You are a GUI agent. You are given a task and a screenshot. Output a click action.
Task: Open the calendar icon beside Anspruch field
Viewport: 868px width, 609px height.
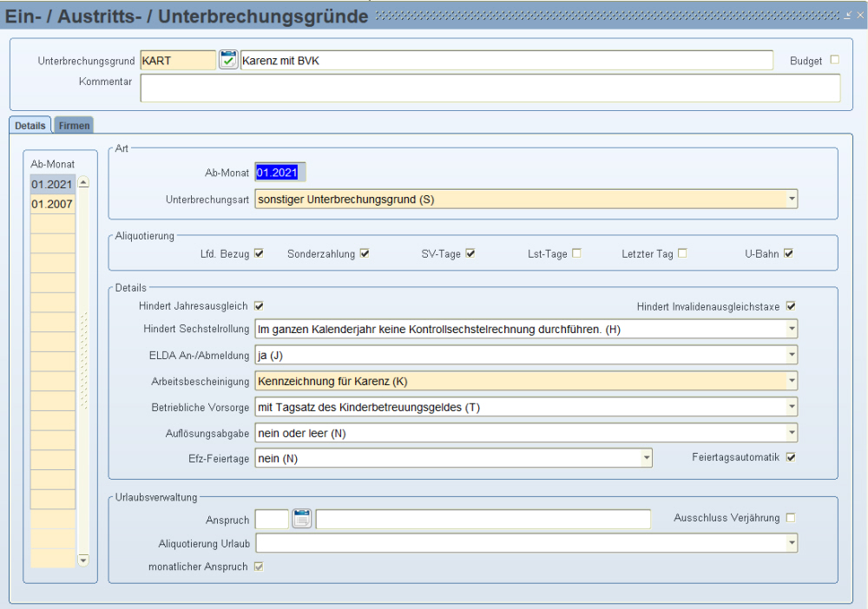point(301,519)
